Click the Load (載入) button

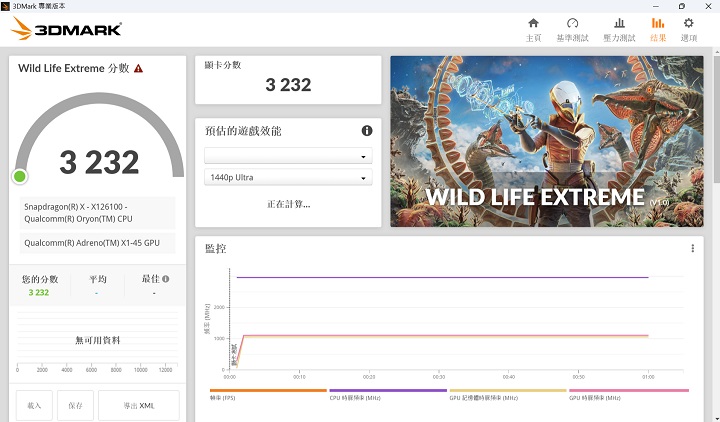[x=34, y=405]
